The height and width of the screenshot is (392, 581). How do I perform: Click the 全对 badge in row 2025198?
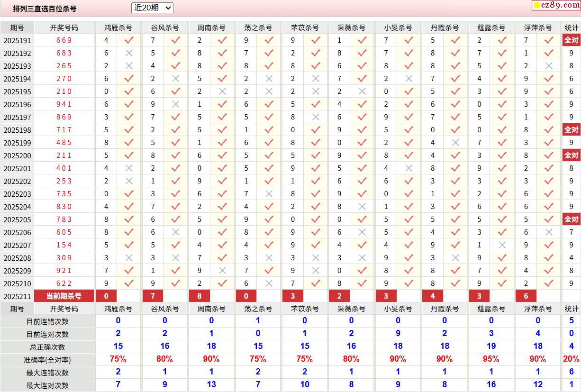point(571,130)
